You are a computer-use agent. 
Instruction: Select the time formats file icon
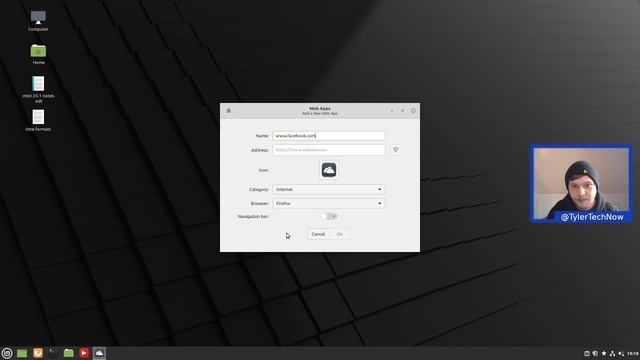tap(38, 120)
